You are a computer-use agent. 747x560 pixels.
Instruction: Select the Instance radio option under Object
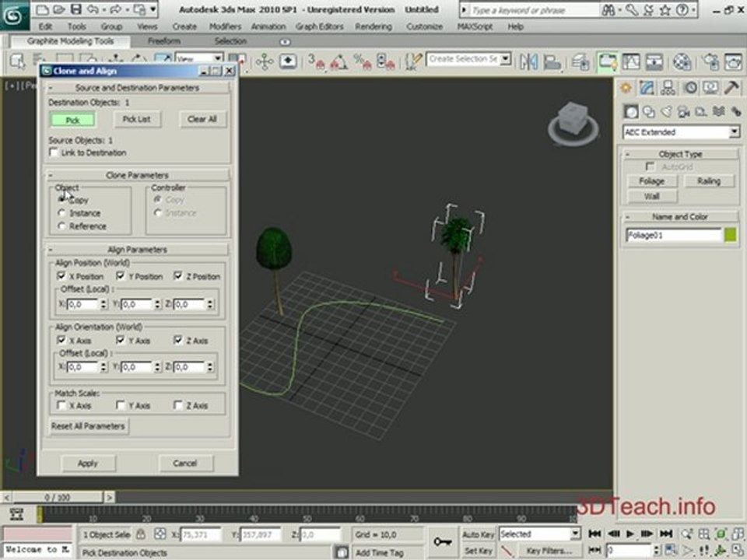click(62, 213)
